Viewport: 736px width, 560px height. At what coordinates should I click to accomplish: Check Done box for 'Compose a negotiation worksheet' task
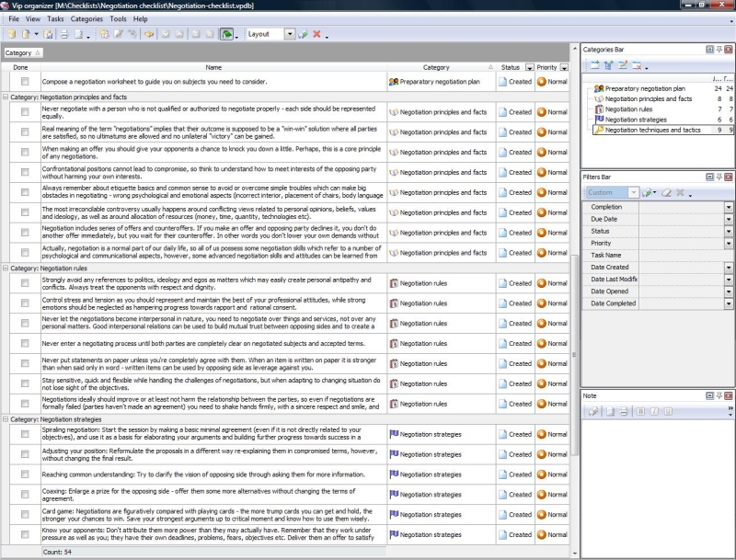pos(25,82)
